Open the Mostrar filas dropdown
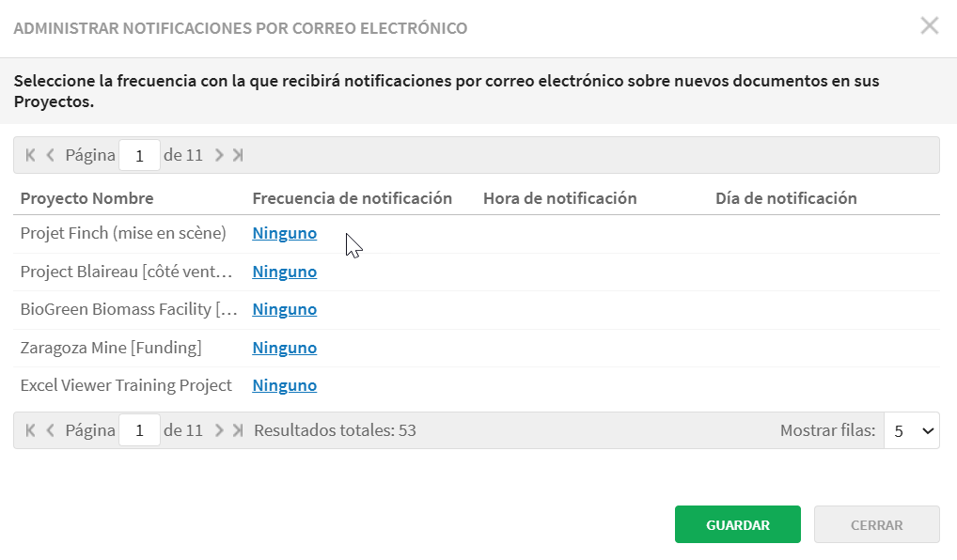Image resolution: width=957 pixels, height=560 pixels. click(912, 430)
